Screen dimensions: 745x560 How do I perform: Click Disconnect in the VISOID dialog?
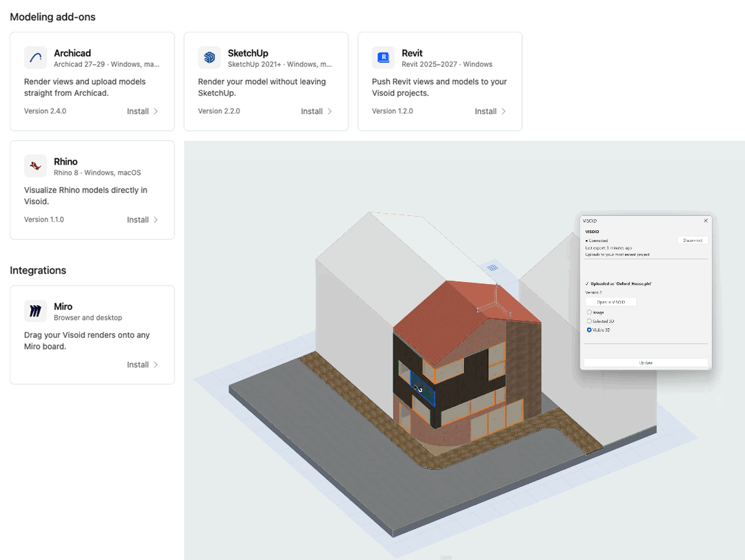693,240
